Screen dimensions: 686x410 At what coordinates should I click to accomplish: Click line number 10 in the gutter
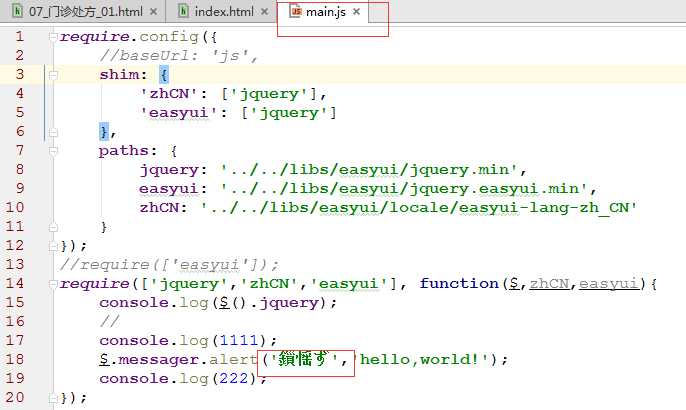point(14,207)
